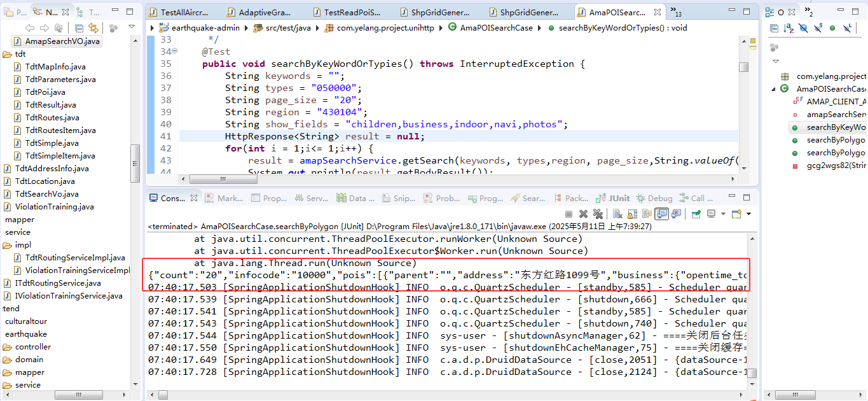Click the Back arrow in Navigator toolbar
Screen dimensions: 868x401
click(x=30, y=28)
